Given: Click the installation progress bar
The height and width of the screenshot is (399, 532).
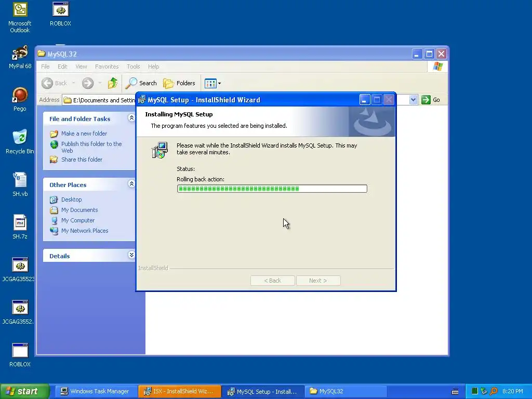Looking at the screenshot, I should coord(272,189).
